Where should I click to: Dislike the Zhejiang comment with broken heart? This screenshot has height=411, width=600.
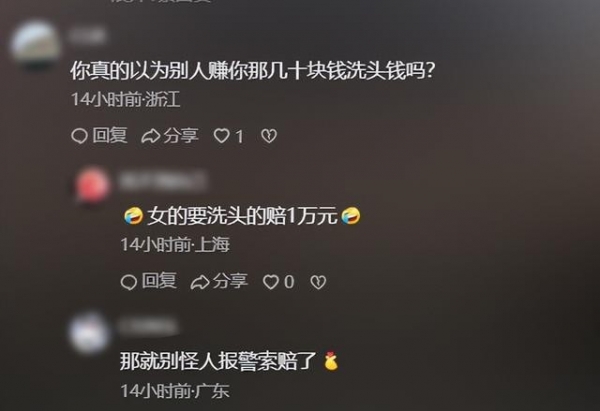tap(269, 136)
